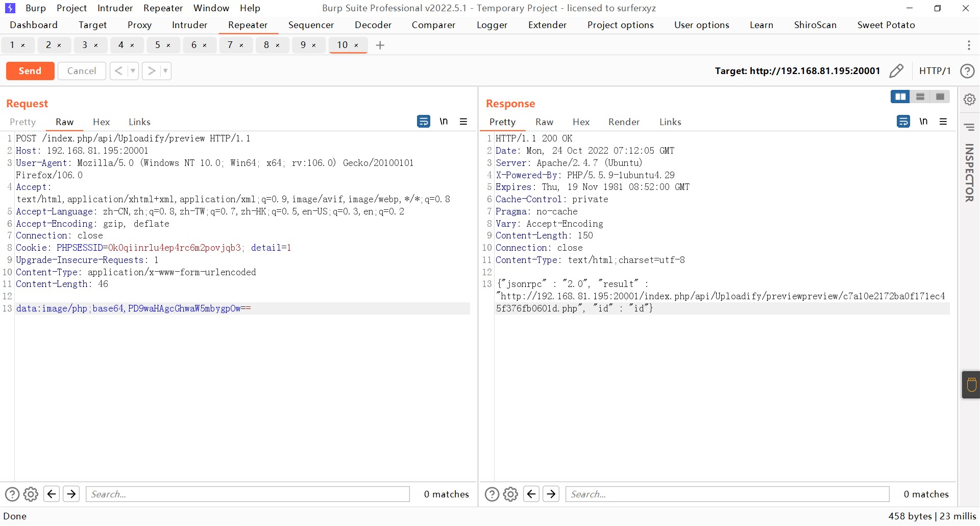This screenshot has height=526, width=980.
Task: Open response message editor hamburger menu
Action: click(943, 122)
